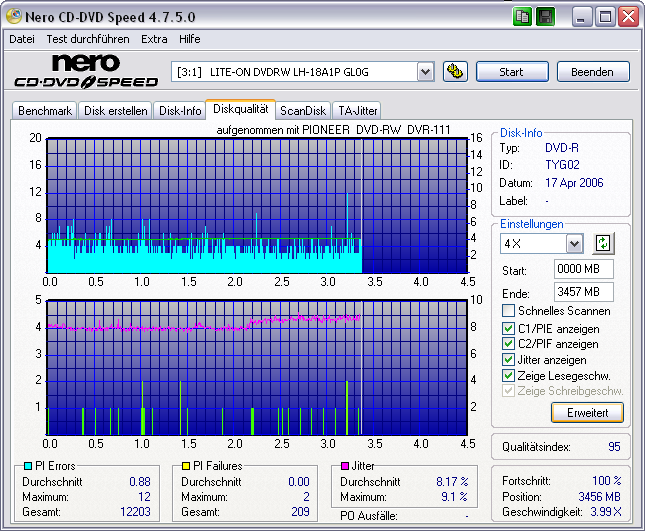
Task: Click the Nero disc icon in title bar
Action: pos(13,17)
